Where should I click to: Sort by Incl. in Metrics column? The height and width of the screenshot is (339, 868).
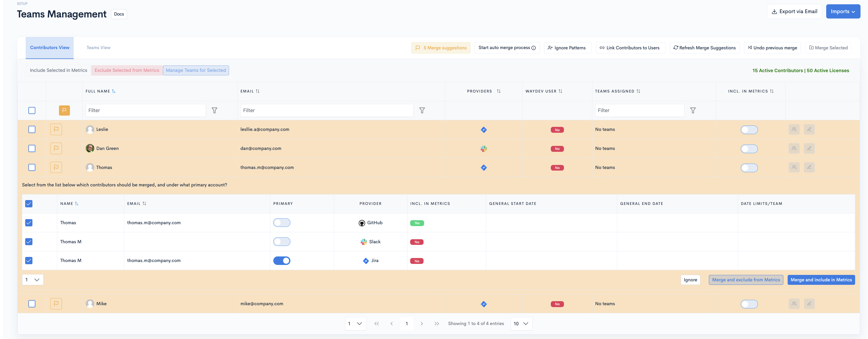(772, 91)
